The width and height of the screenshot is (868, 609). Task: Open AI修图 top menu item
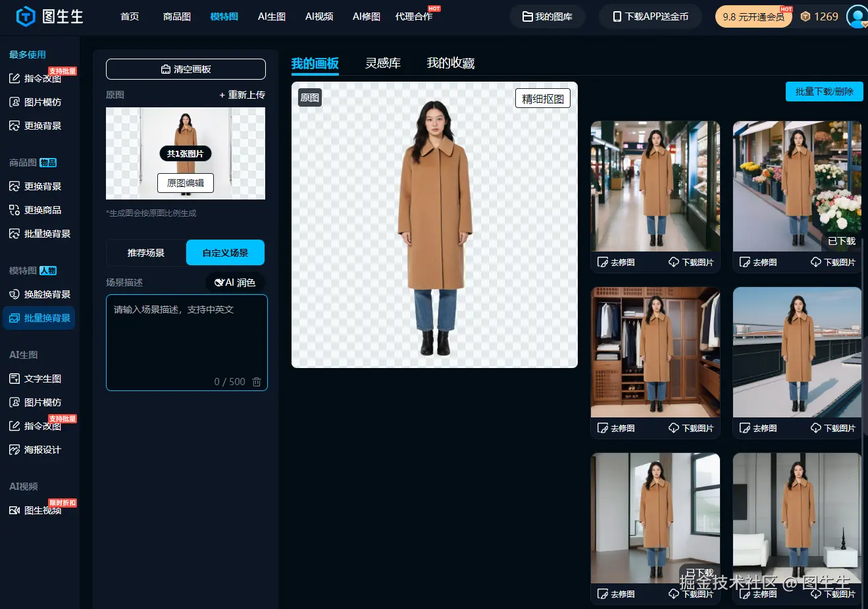(x=367, y=16)
